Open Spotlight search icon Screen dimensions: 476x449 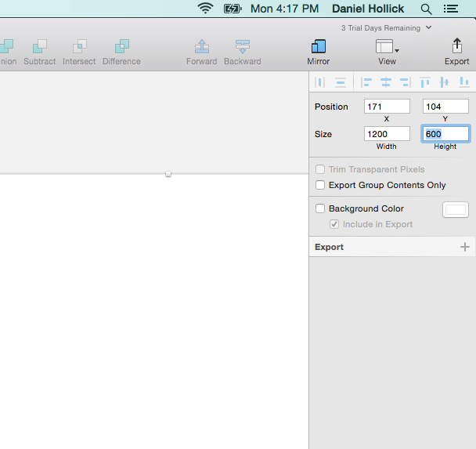pyautogui.click(x=426, y=9)
